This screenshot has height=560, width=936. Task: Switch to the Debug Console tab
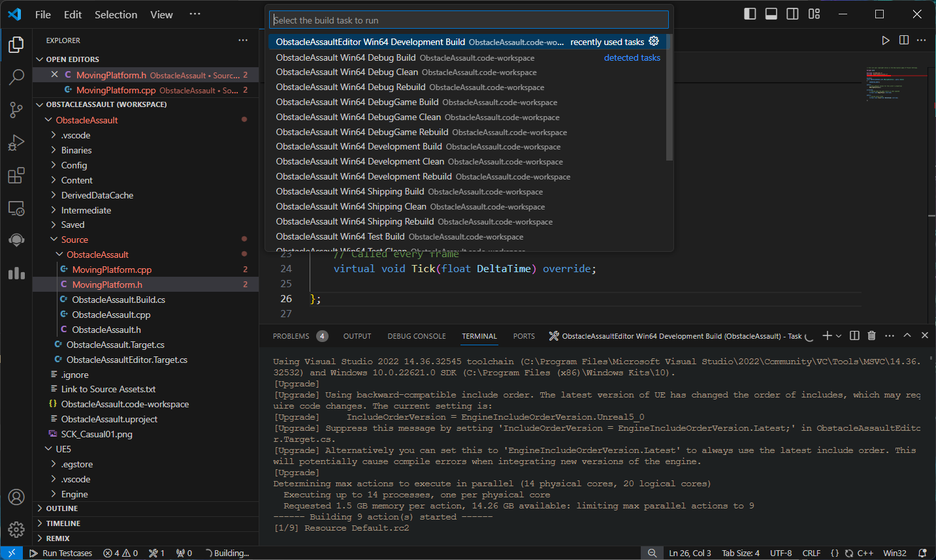417,336
